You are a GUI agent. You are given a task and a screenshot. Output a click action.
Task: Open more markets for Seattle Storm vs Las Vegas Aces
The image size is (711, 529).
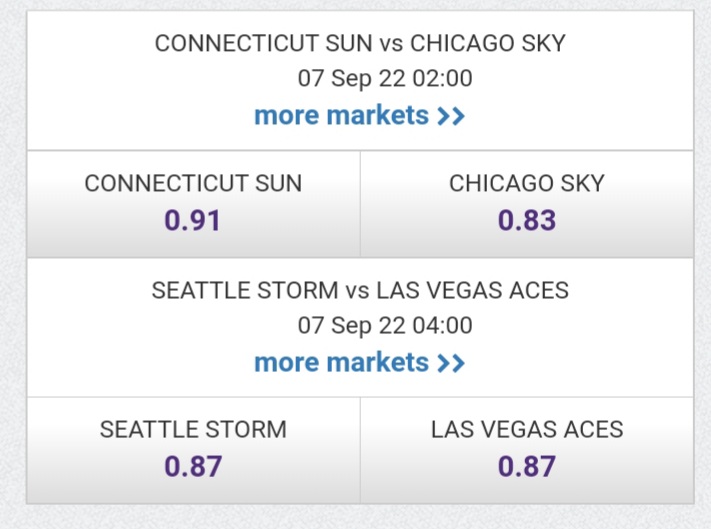341,363
